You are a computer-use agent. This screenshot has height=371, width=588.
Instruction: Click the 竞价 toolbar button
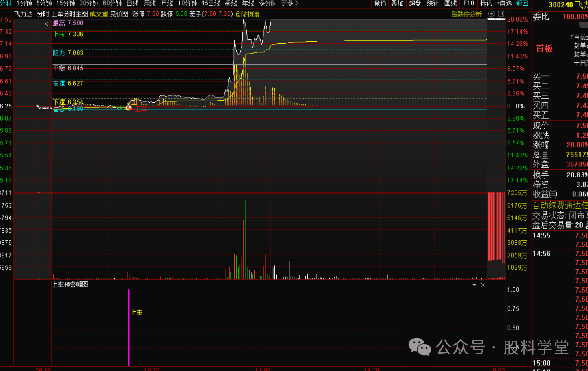380,4
